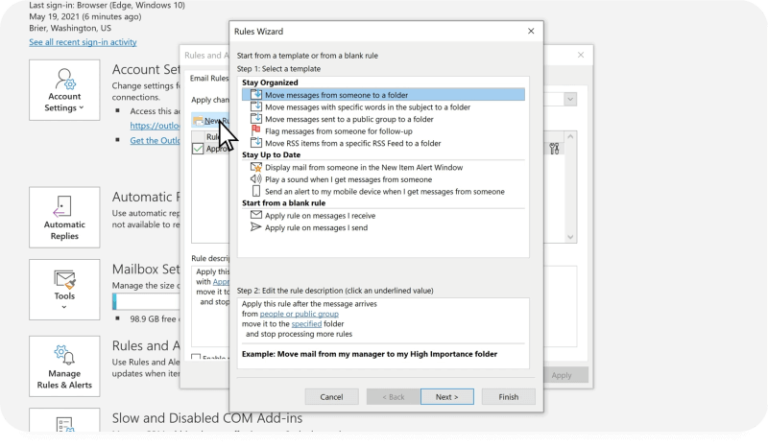The width and height of the screenshot is (768, 447).
Task: Click the COM Add-ins icon button
Action: 64,422
